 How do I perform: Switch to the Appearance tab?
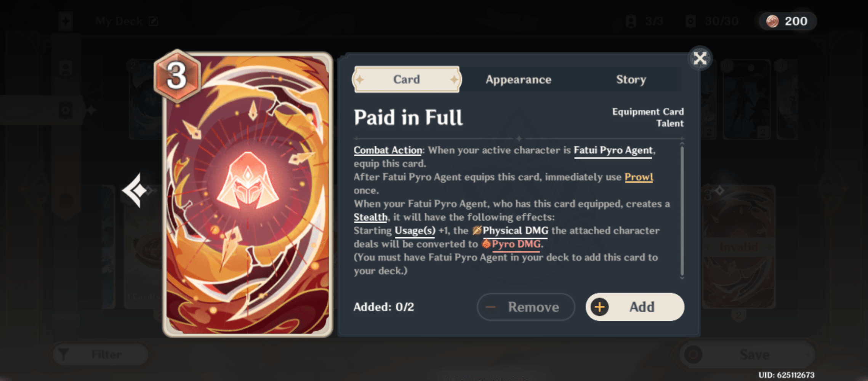518,80
